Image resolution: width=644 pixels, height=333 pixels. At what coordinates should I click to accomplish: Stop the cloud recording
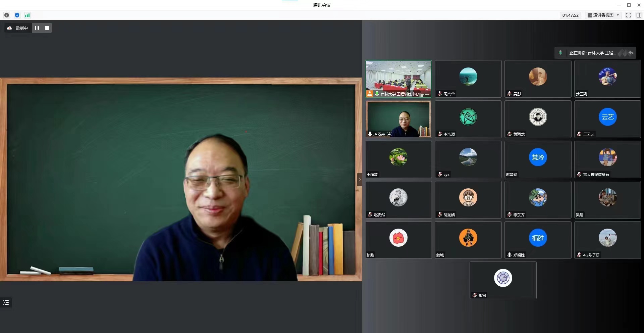(x=47, y=28)
